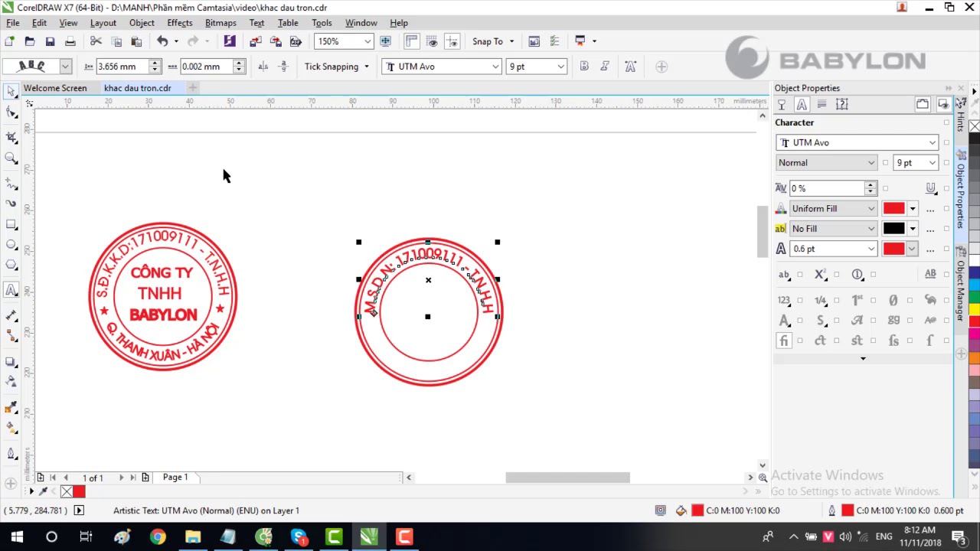This screenshot has width=980, height=551.
Task: Switch to the Page 1 tab
Action: [175, 477]
